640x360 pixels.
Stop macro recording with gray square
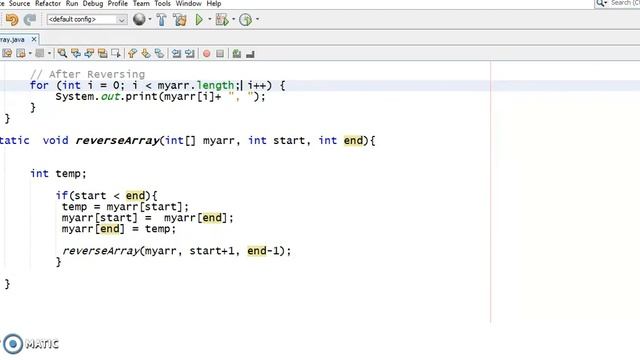click(x=220, y=53)
